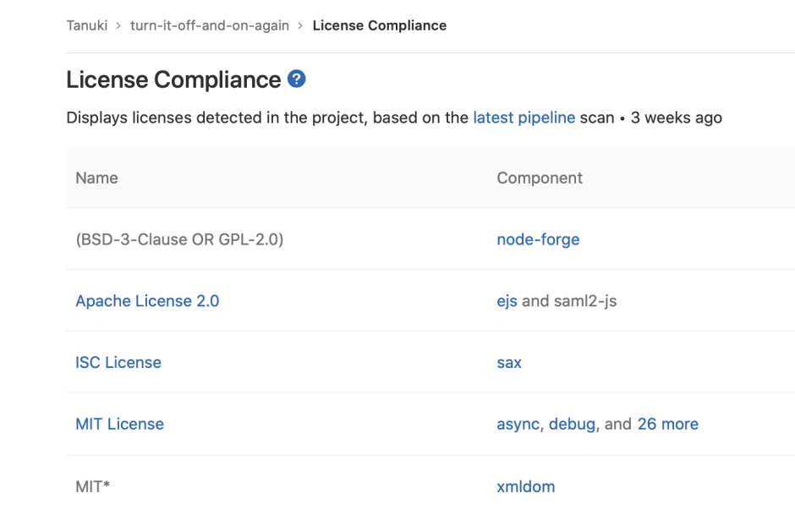
Task: Open the debug component link
Action: [x=573, y=425]
